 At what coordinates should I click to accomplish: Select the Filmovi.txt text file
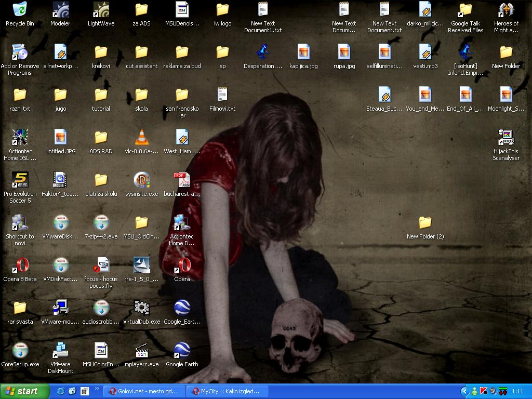(222, 95)
